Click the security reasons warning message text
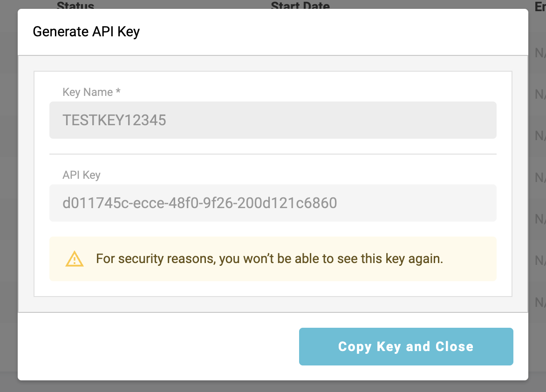546x392 pixels. point(269,259)
